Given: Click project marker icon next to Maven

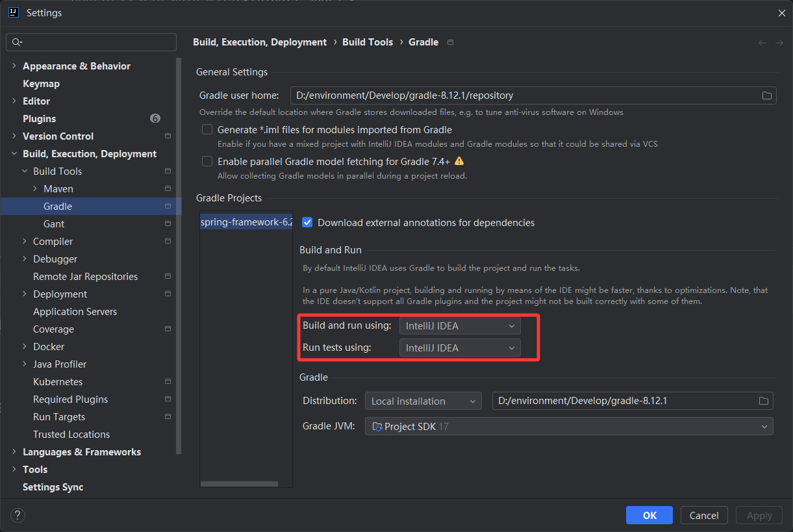Looking at the screenshot, I should [x=168, y=188].
